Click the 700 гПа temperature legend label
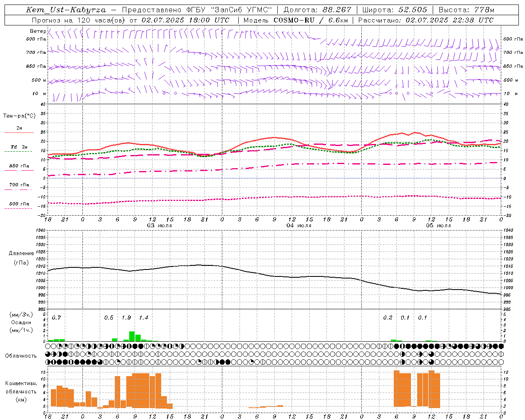The height and width of the screenshot is (420, 525). coord(19,185)
